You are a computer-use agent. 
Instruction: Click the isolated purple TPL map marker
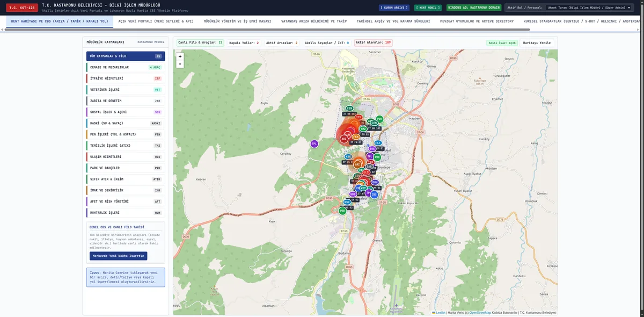coord(314,143)
